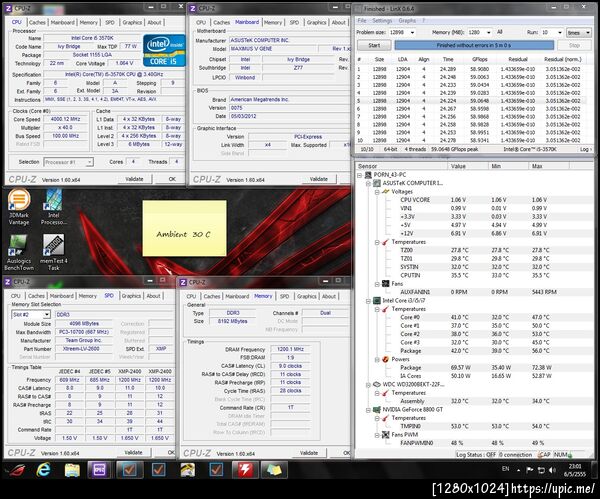Image resolution: width=600 pixels, height=499 pixels.
Task: Switch to Memory tab in the Mainboard CPU-Z window
Action: [272, 23]
